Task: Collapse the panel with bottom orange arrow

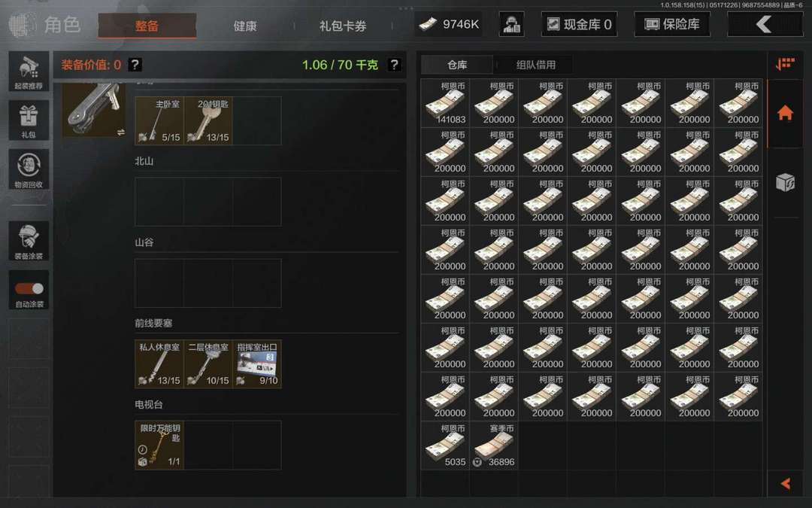Action: [785, 483]
